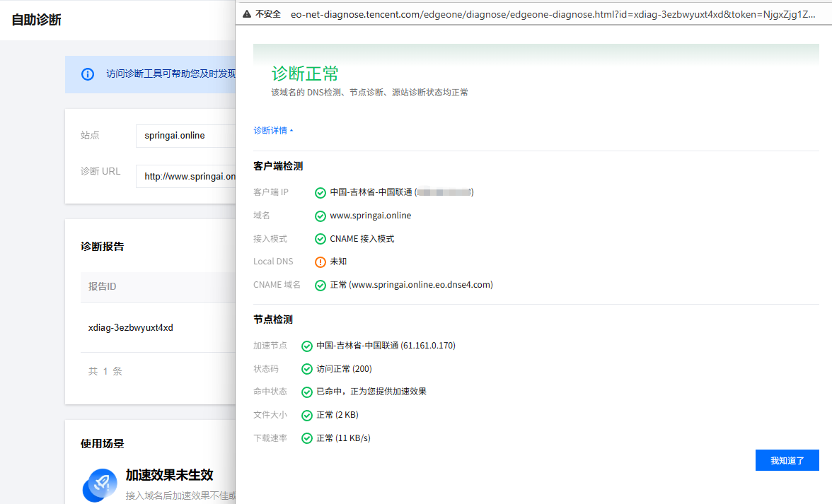Image resolution: width=832 pixels, height=504 pixels.
Task: Click the orange warning icon beside Local DNS
Action: point(320,262)
